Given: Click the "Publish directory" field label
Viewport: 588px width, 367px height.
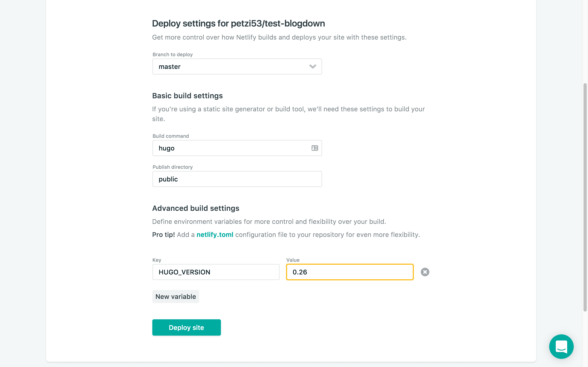Looking at the screenshot, I should coord(173,167).
